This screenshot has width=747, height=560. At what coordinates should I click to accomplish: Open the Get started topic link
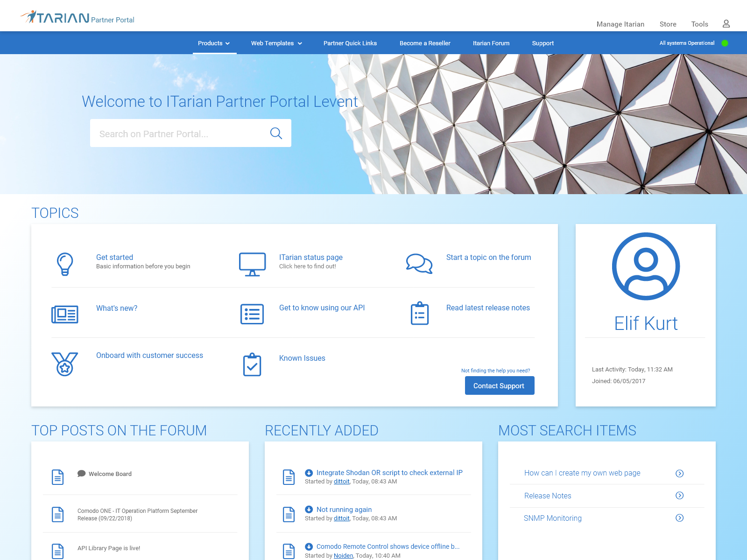point(114,257)
